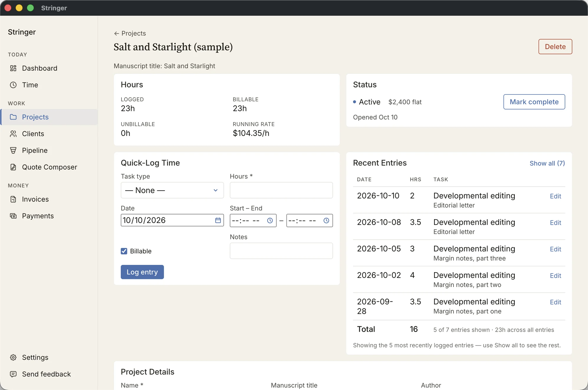
Task: Open Dashboard via its grid icon
Action: (13, 68)
